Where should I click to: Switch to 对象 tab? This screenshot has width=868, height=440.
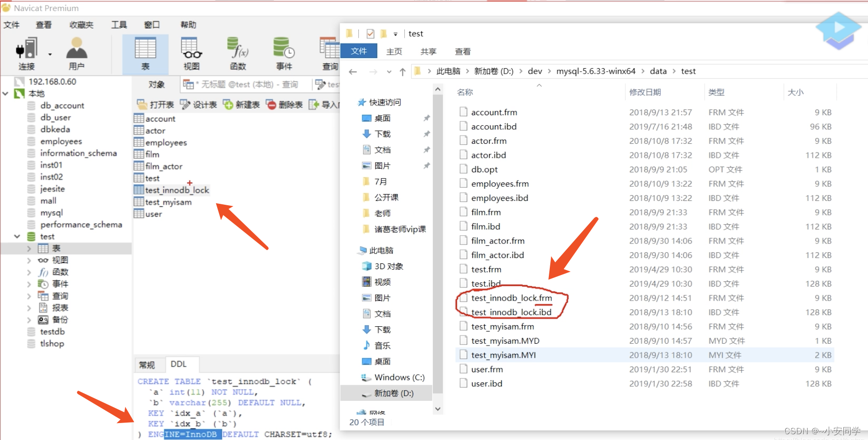click(x=157, y=85)
